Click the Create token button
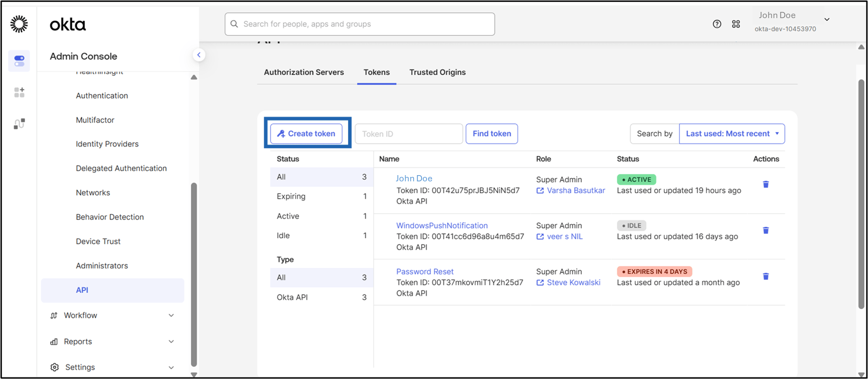868x379 pixels. [306, 134]
